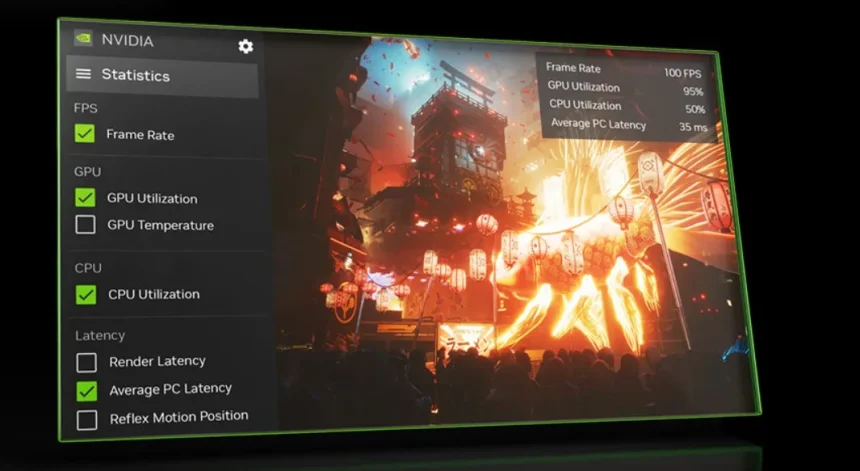
Task: Click the 100 FPS value in overlay
Action: pos(684,72)
